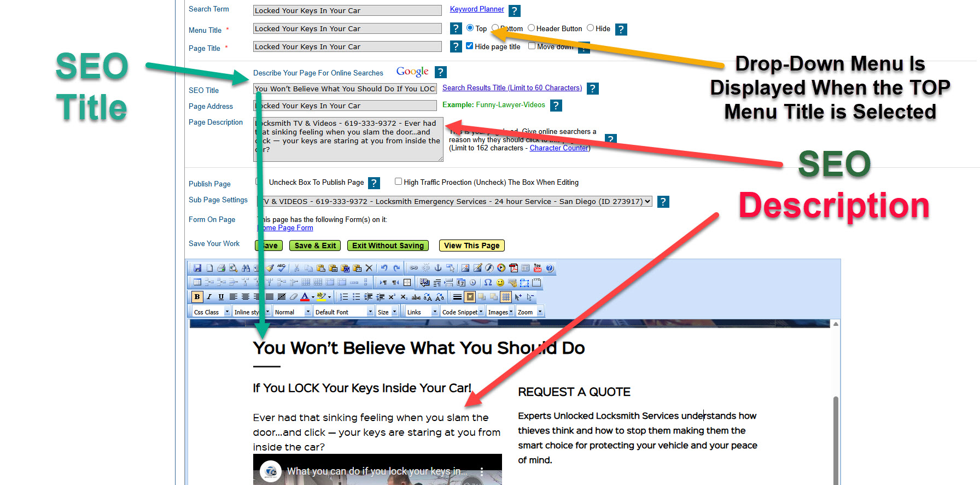Click the Save floppy disk icon in the editor toolbar
The height and width of the screenshot is (485, 980).
[x=197, y=268]
